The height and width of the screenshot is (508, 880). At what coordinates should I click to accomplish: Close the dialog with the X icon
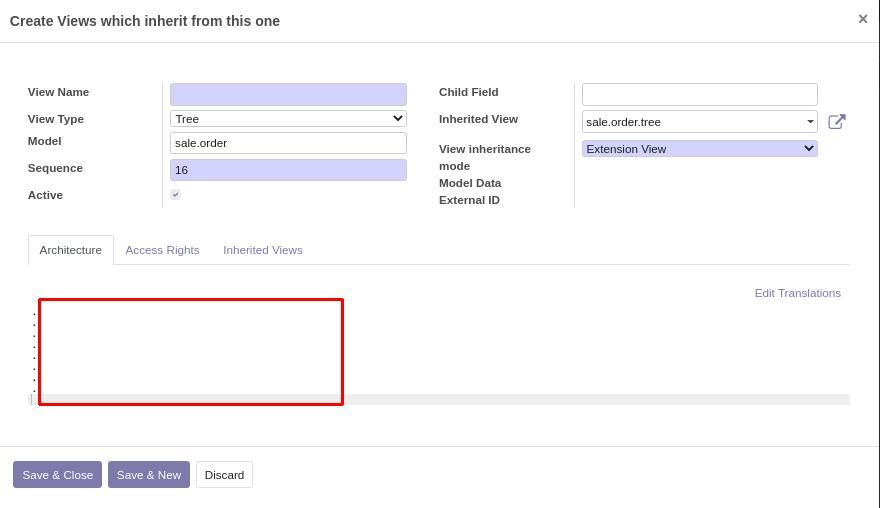point(863,19)
